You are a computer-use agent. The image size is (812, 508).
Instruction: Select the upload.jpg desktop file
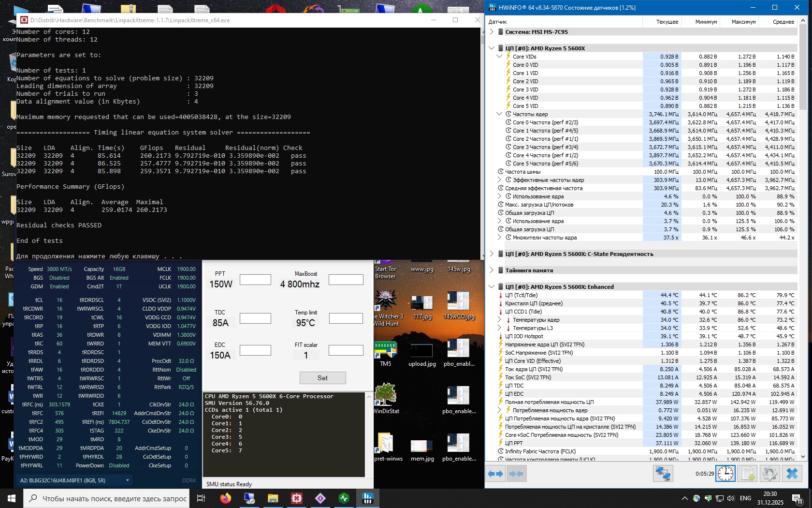coord(422,354)
